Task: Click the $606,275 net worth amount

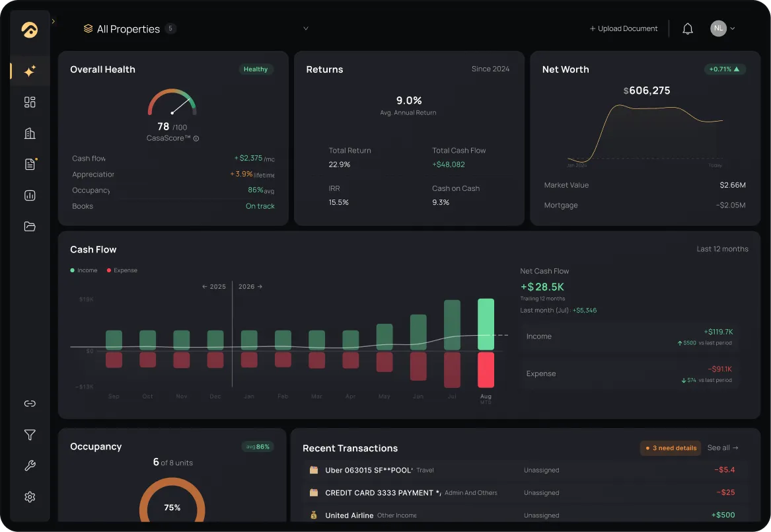Action: tap(647, 91)
